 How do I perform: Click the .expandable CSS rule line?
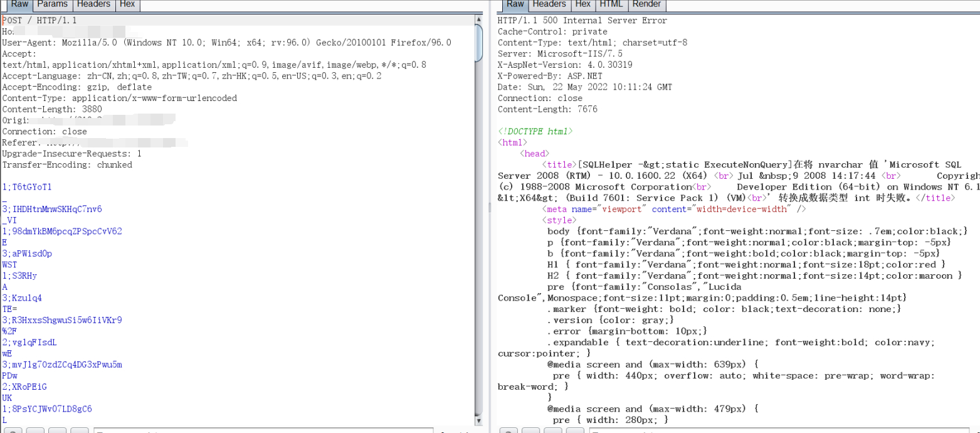coord(741,343)
